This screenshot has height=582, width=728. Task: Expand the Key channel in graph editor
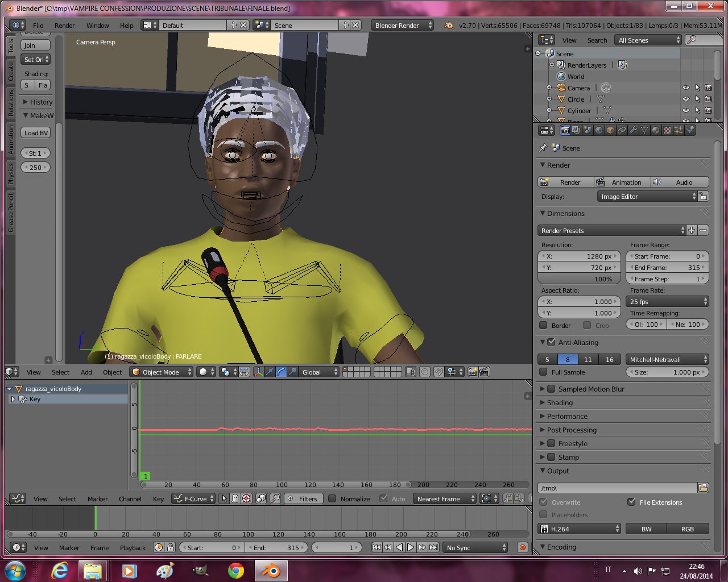(x=13, y=399)
